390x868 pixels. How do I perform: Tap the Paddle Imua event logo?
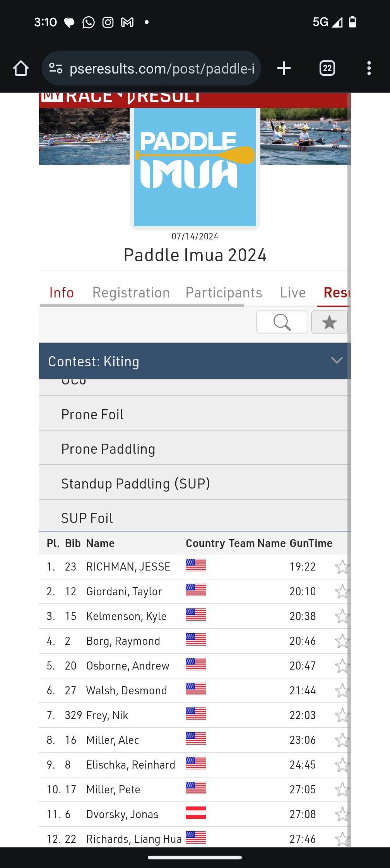point(195,167)
